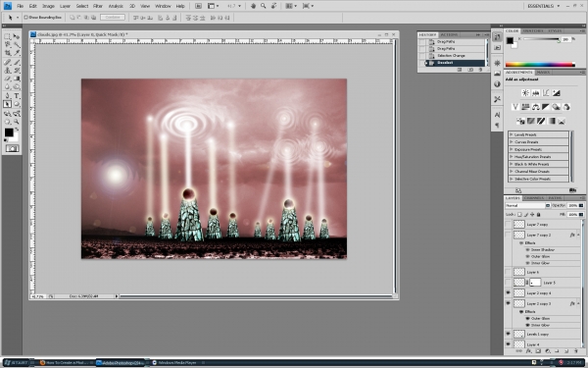The width and height of the screenshot is (588, 368).
Task: Enable Show Bounding Box checkbox
Action: [x=25, y=18]
